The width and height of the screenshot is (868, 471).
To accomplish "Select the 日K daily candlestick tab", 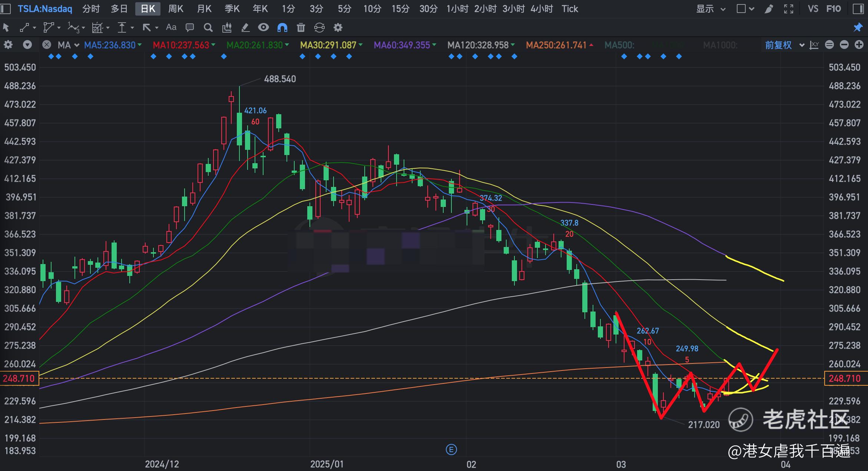I will click(x=148, y=9).
